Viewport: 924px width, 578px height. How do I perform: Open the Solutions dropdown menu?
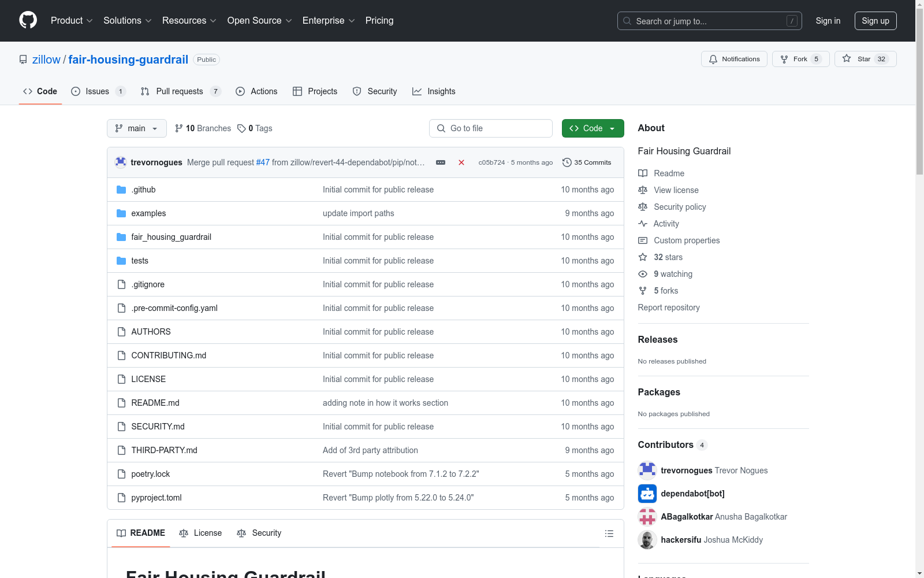point(128,21)
